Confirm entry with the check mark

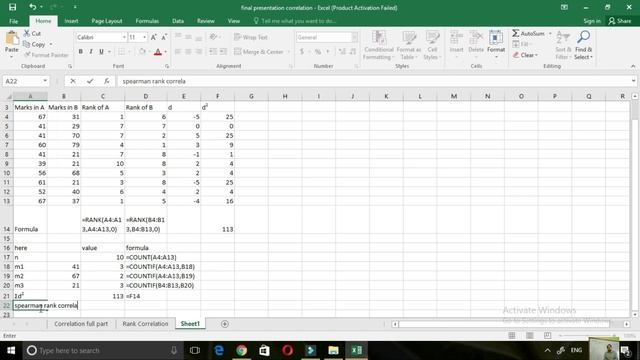(x=90, y=81)
